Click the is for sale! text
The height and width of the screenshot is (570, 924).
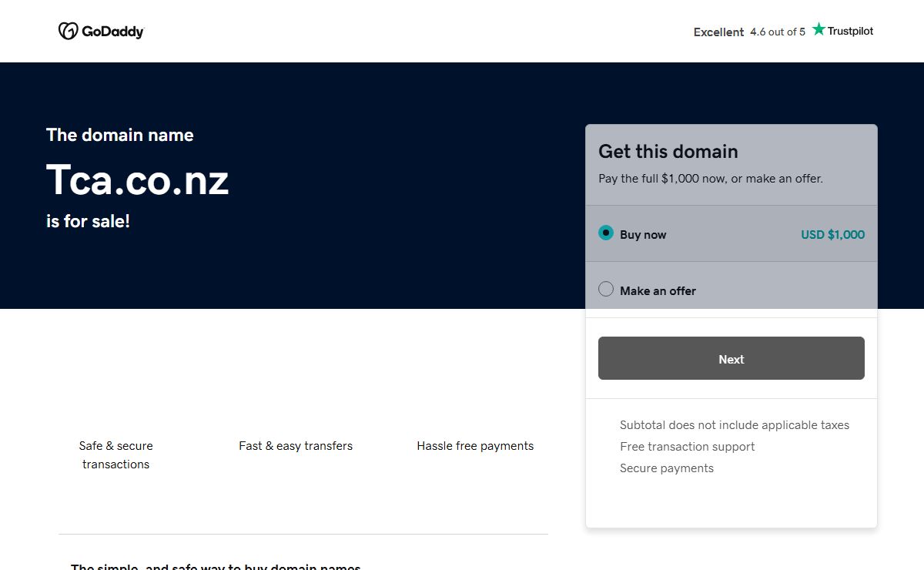pyautogui.click(x=88, y=222)
